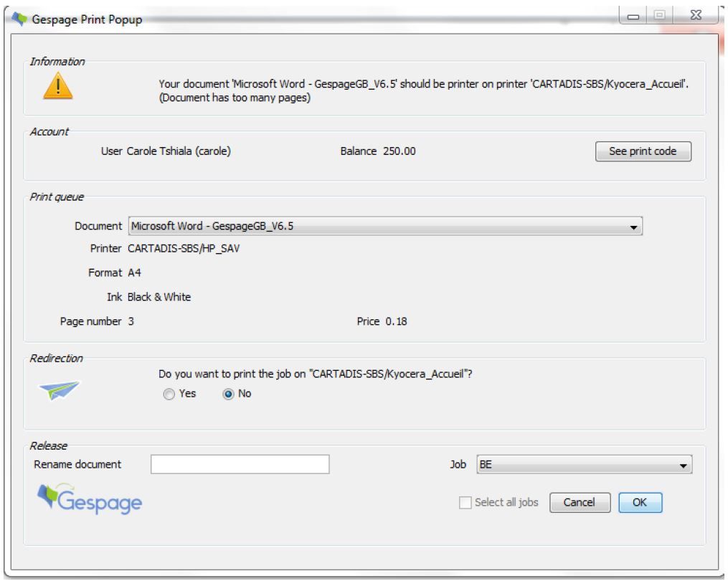Tick the Select all jobs checkbox

[465, 503]
